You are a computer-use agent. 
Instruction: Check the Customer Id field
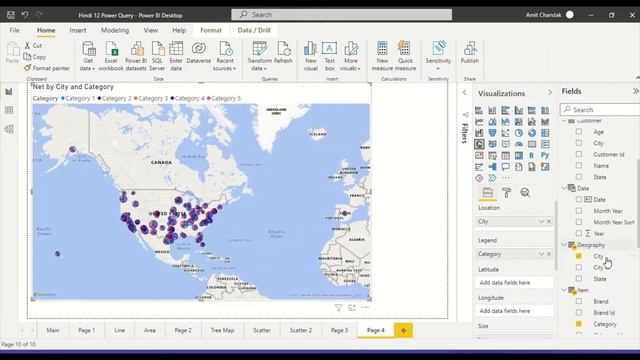coord(579,154)
